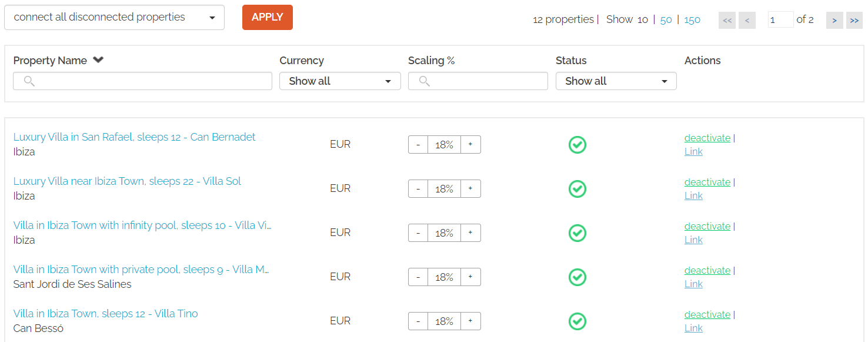The width and height of the screenshot is (868, 342).
Task: Open the Currency filter dropdown
Action: [x=340, y=81]
